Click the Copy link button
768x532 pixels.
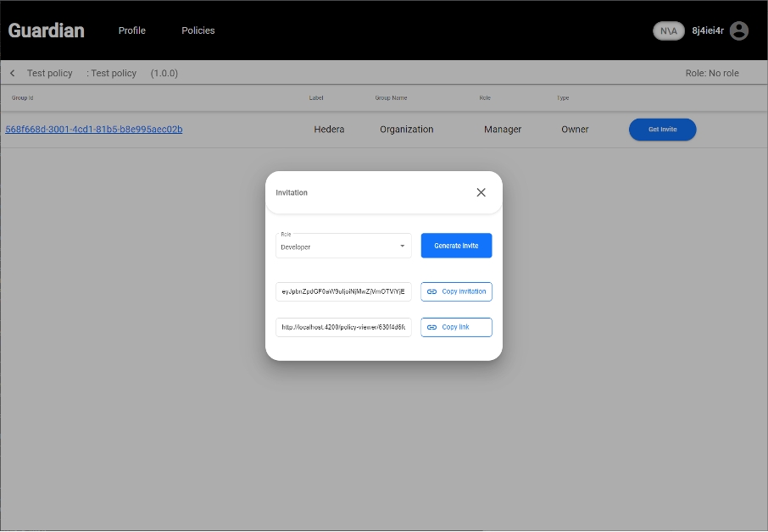pos(456,327)
